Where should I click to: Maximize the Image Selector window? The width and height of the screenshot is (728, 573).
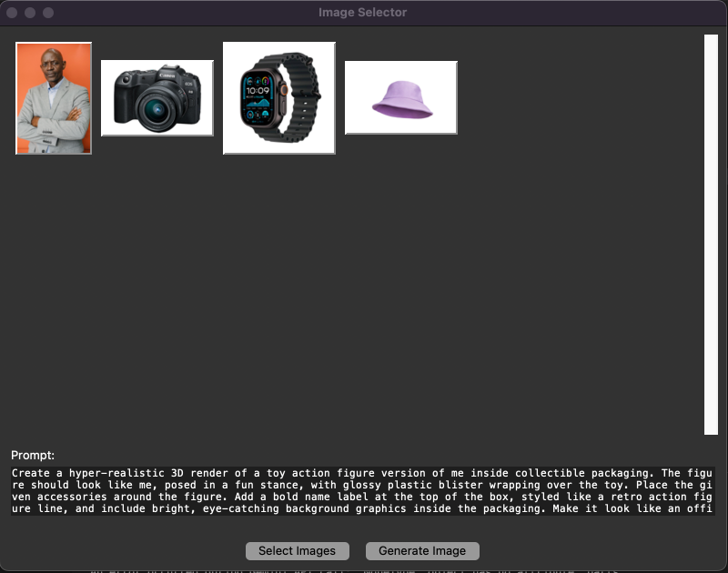point(48,13)
